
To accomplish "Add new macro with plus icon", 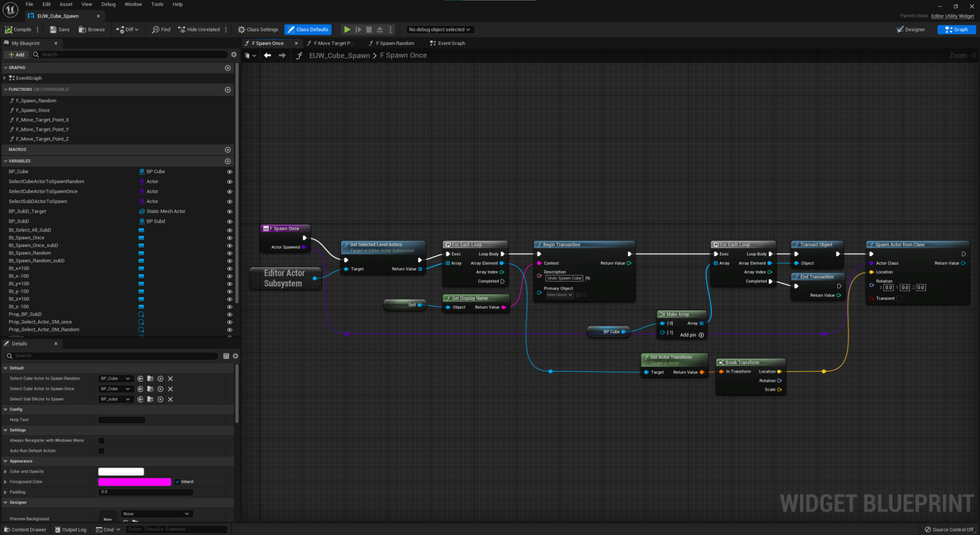I will click(x=228, y=150).
